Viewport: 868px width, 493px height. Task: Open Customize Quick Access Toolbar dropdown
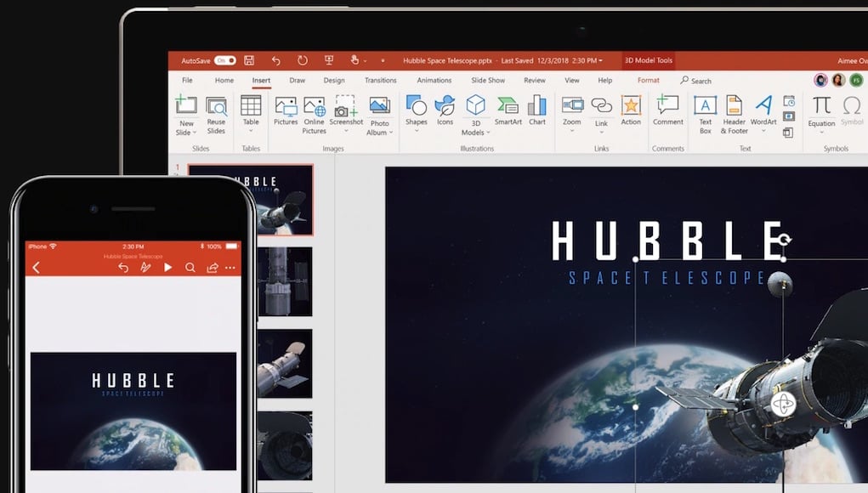click(x=383, y=61)
